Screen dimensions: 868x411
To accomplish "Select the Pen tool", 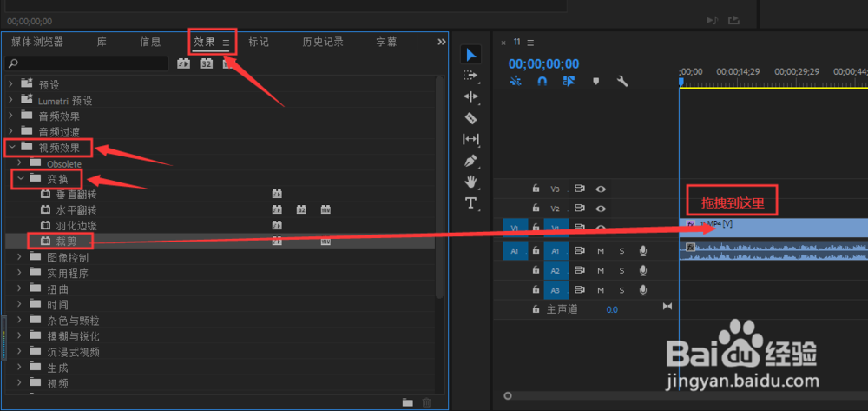I will tap(470, 161).
